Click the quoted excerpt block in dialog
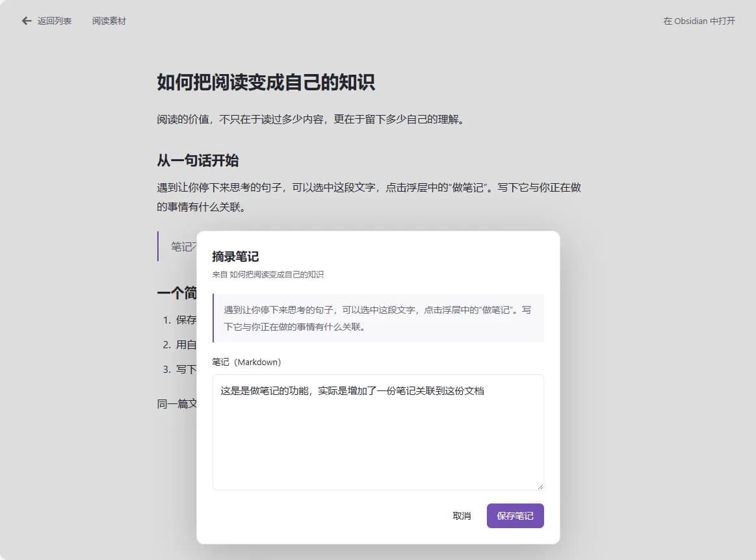 click(x=378, y=318)
